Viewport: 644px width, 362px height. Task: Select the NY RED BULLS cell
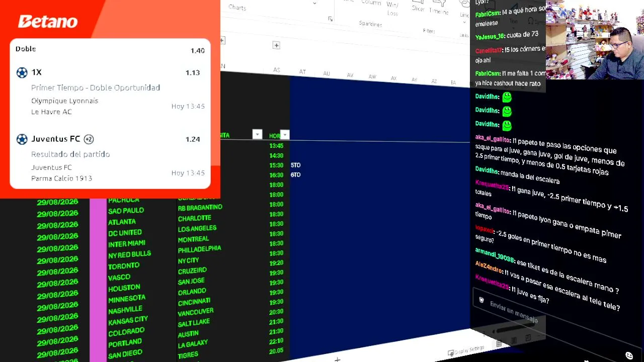[x=129, y=255]
